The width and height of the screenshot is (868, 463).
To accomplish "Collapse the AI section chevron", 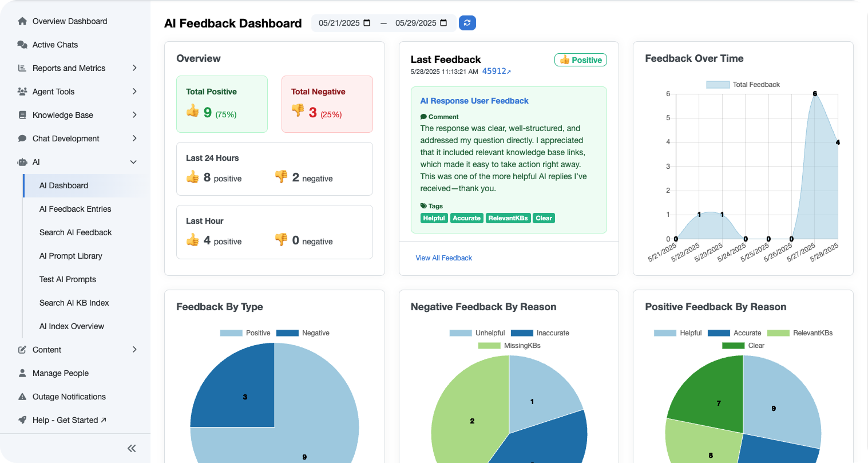I will pyautogui.click(x=133, y=162).
